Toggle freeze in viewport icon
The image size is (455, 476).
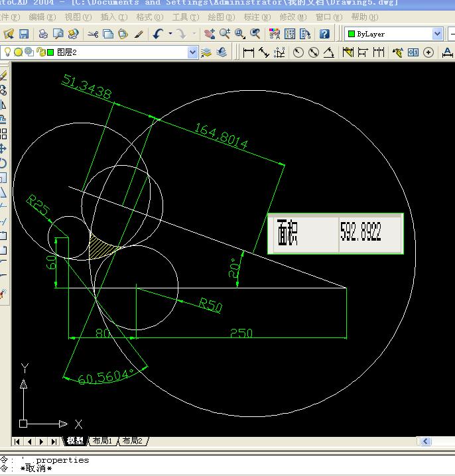(29, 52)
